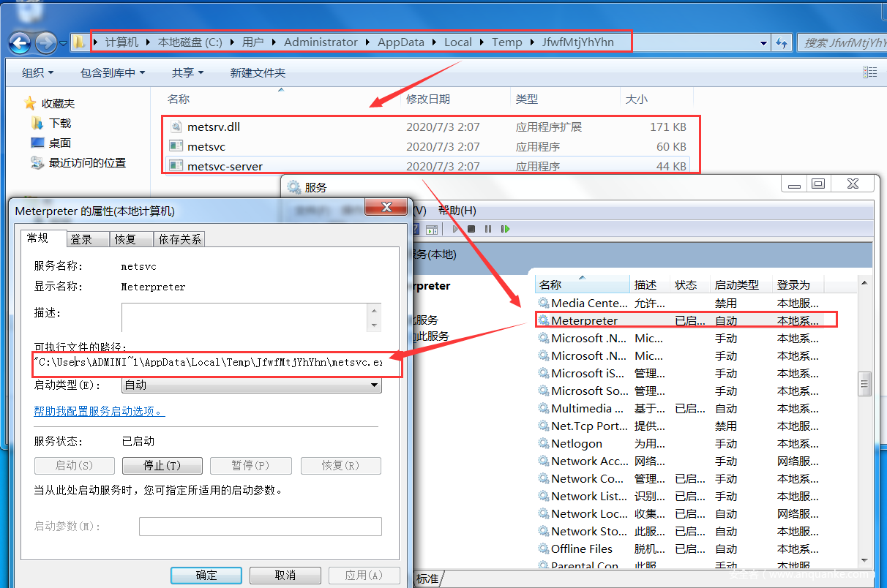Viewport: 887px width, 588px height.
Task: Click the Pause Service icon in Services toolbar
Action: (x=488, y=229)
